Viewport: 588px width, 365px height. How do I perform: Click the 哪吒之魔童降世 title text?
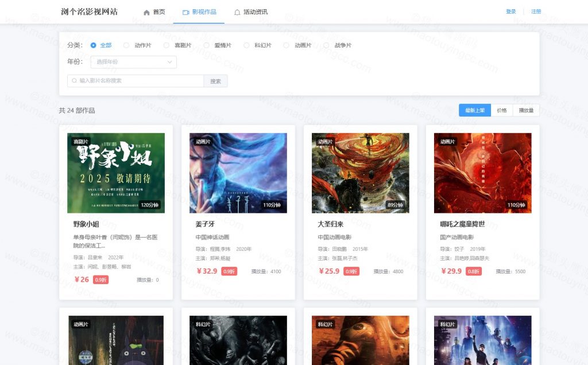pyautogui.click(x=462, y=224)
